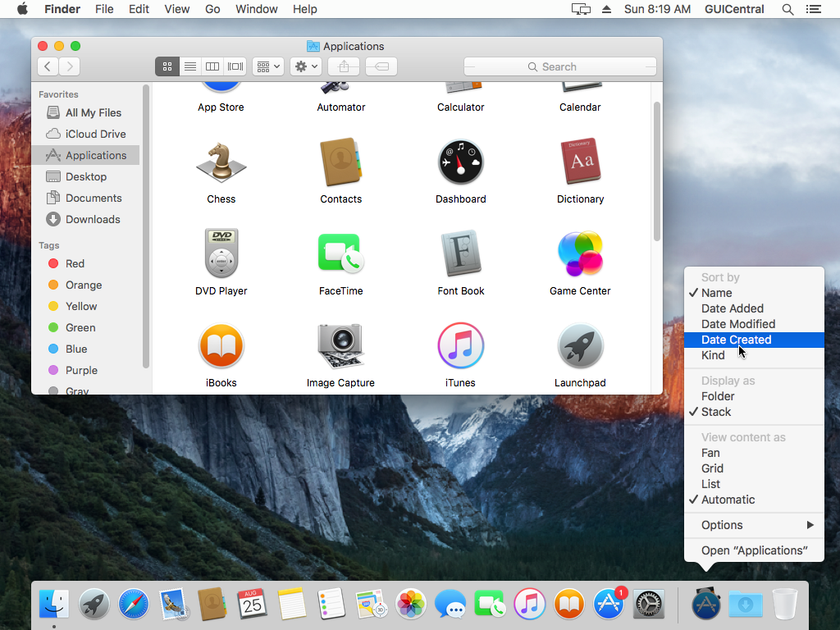
Task: Open Photos from the Dock
Action: [x=411, y=605]
